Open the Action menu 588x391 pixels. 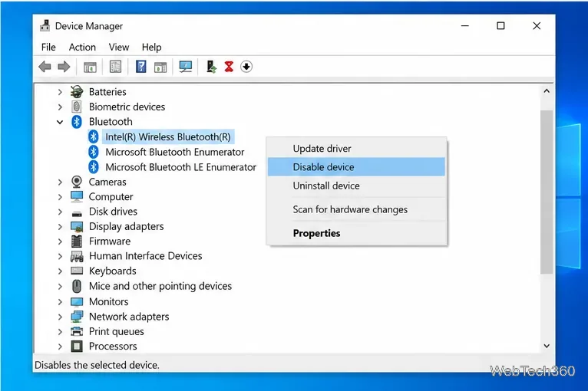tap(82, 48)
